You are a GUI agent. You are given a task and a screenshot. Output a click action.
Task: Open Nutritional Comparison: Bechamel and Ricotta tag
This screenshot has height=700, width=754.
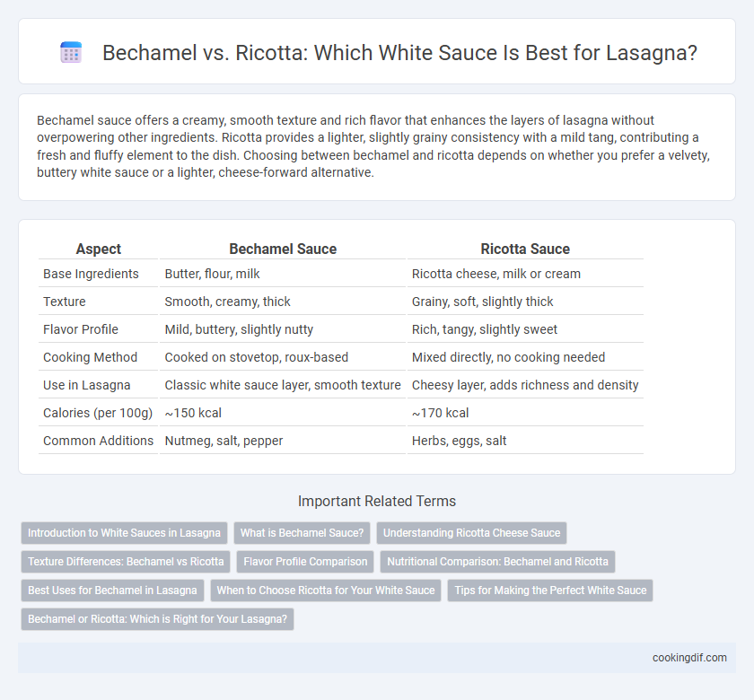click(x=497, y=562)
